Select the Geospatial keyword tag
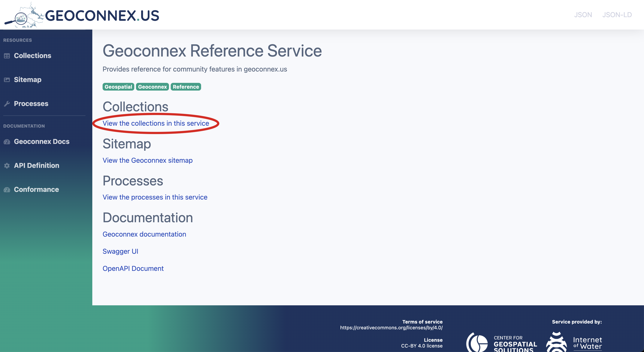 pos(118,87)
